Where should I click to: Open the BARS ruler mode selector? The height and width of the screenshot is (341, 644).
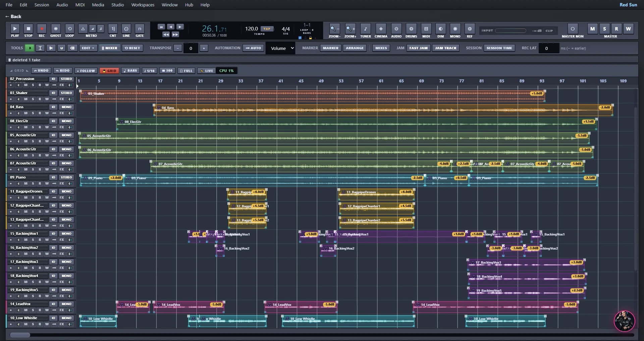coord(130,71)
